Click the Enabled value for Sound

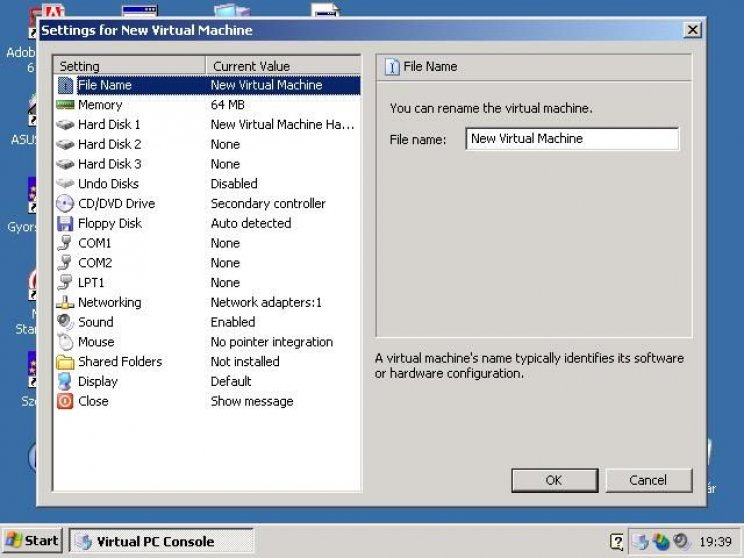click(233, 322)
